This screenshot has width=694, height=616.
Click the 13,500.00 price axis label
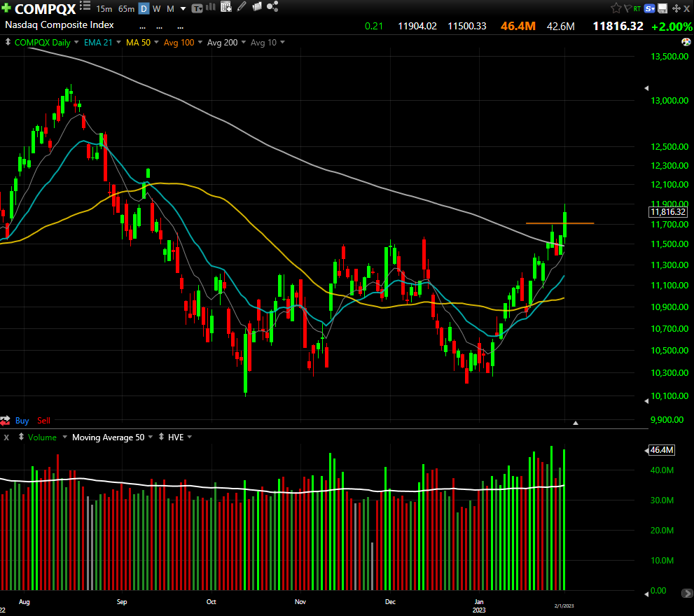click(669, 56)
